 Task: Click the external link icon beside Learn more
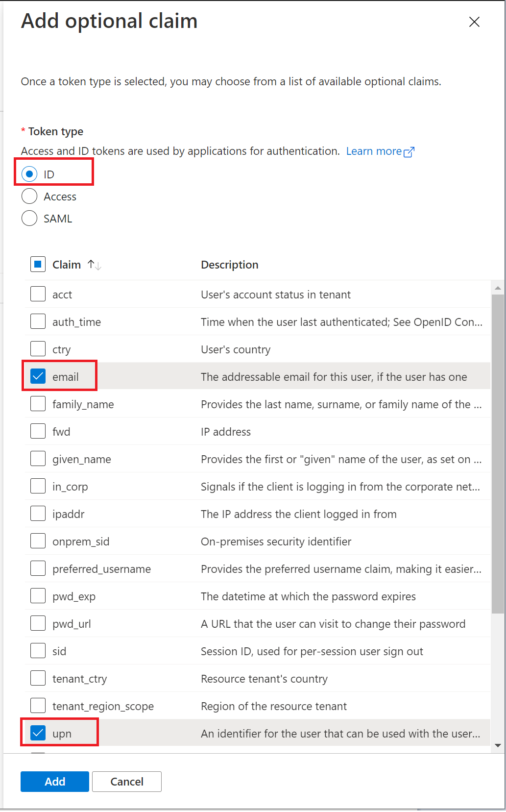[409, 152]
